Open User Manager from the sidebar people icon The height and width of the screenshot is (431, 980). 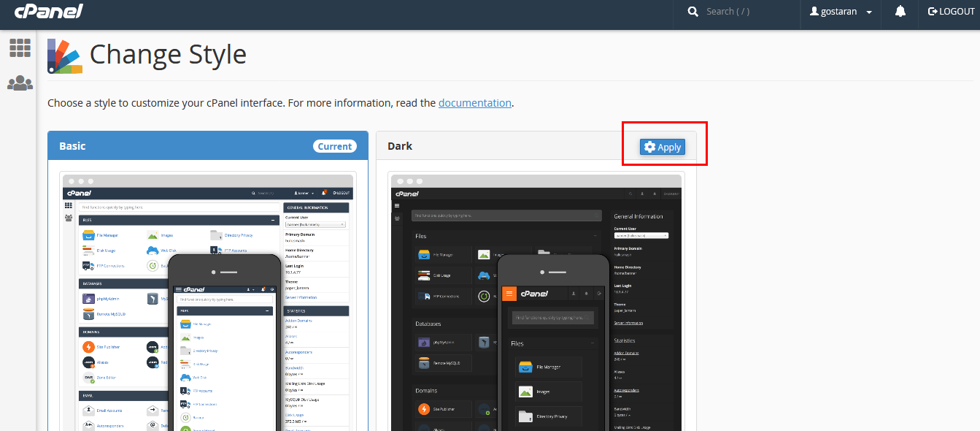[x=20, y=83]
